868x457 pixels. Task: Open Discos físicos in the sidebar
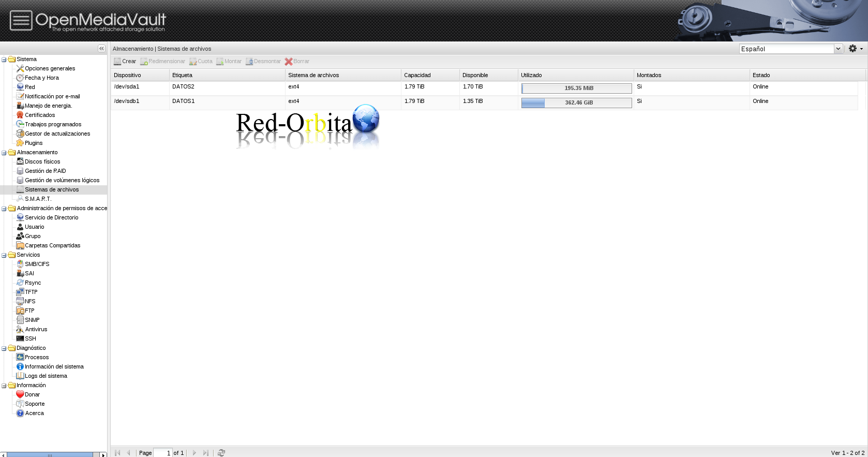coord(42,161)
